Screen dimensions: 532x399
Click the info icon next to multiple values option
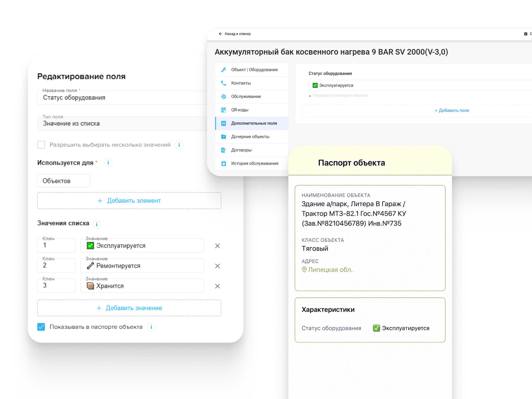pyautogui.click(x=179, y=145)
